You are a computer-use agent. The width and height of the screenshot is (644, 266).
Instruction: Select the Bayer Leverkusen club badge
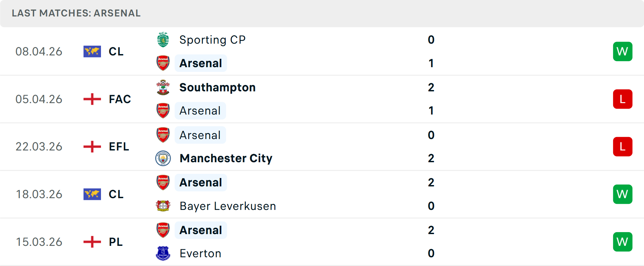pos(163,206)
